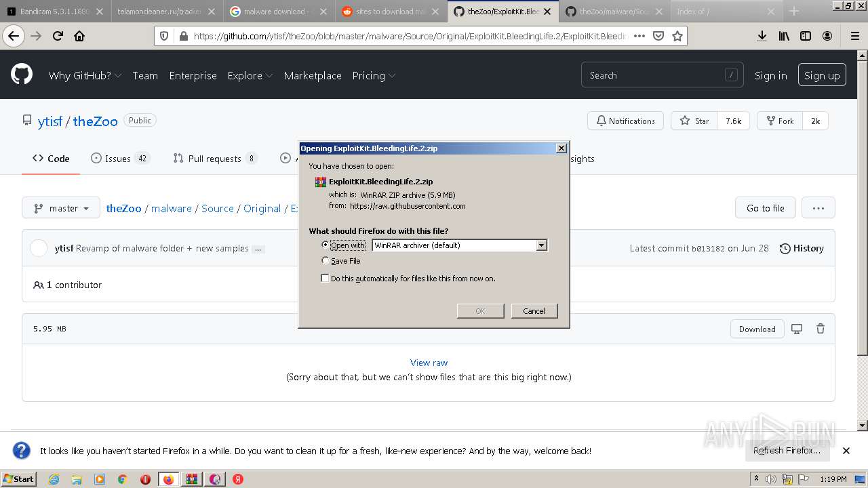Viewport: 868px width, 488px height.
Task: Click the Download button
Action: pyautogui.click(x=757, y=329)
